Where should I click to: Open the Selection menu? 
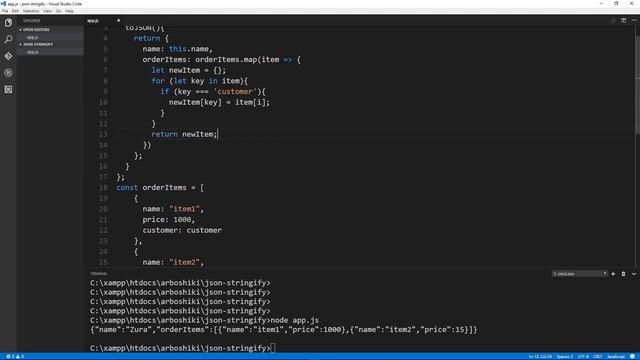click(x=31, y=11)
